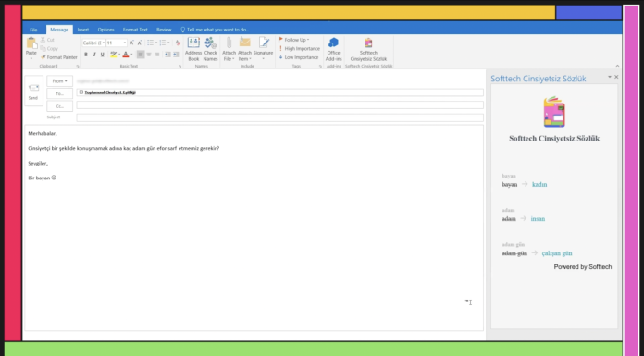
Task: Open the File tab
Action: point(33,30)
